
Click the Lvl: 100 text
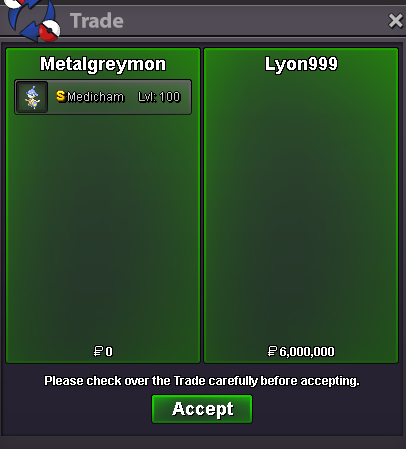click(x=159, y=97)
